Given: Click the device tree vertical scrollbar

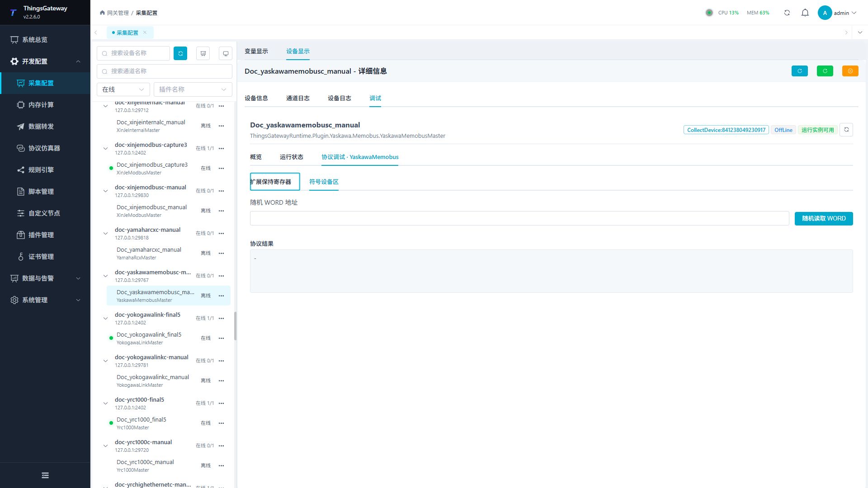Looking at the screenshot, I should [x=235, y=326].
